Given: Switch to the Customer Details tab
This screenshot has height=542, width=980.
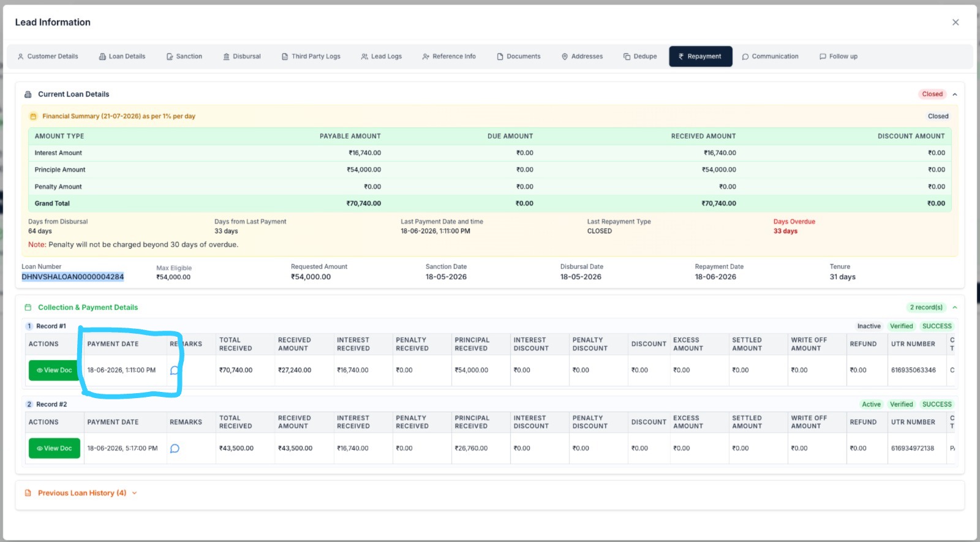Looking at the screenshot, I should [x=48, y=56].
